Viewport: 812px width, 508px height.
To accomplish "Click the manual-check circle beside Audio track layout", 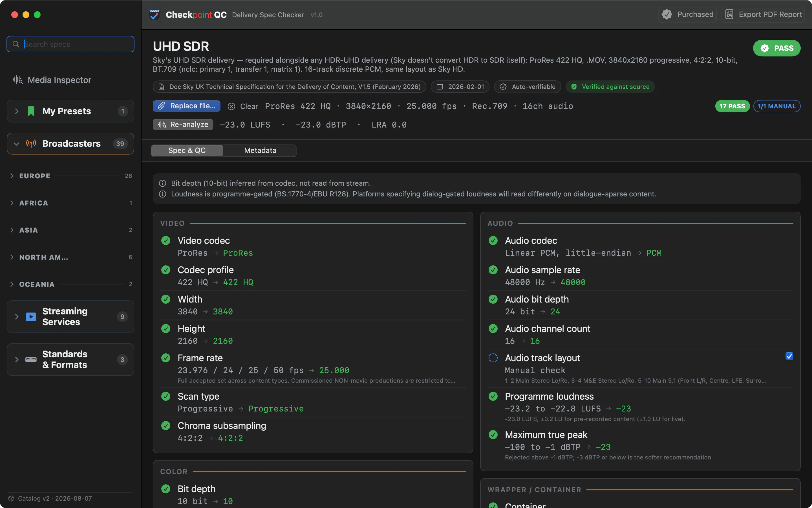I will (493, 358).
